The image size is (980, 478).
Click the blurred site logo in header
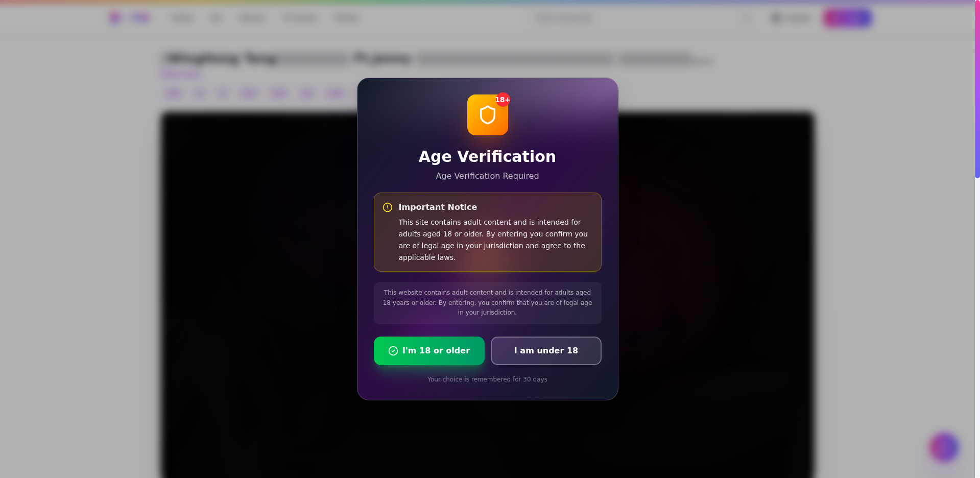point(129,18)
